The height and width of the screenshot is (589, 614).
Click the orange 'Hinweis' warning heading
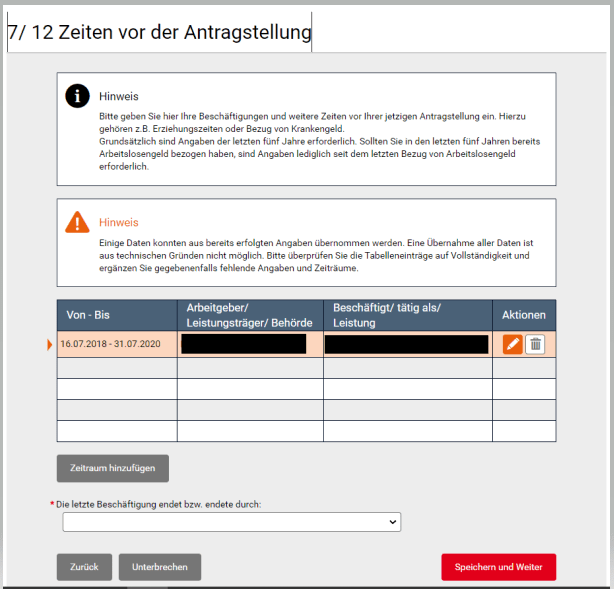point(119,222)
